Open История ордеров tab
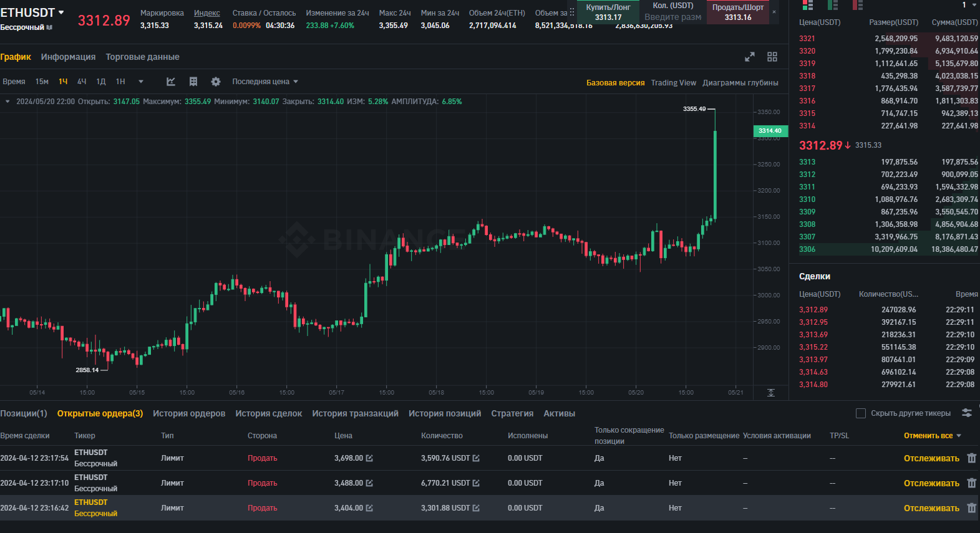 pos(189,413)
